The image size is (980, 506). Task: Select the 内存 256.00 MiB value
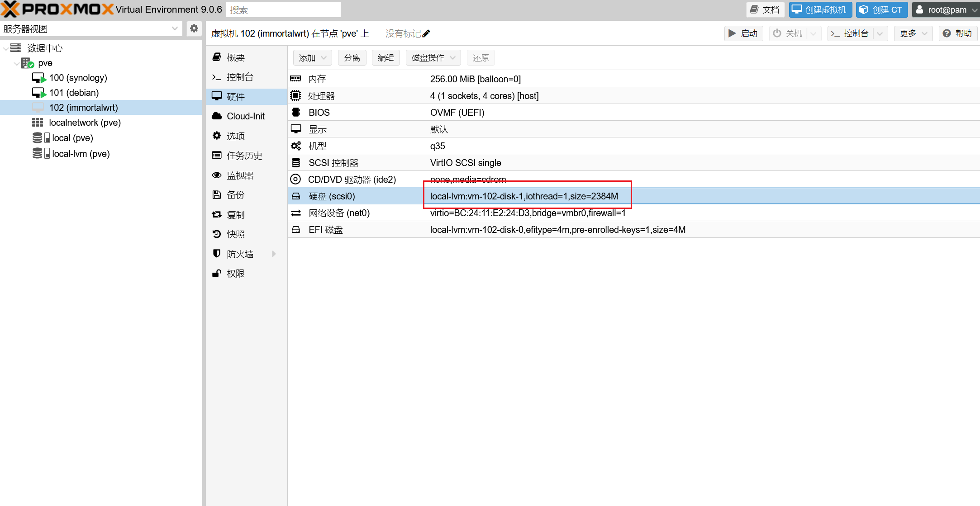click(x=476, y=79)
